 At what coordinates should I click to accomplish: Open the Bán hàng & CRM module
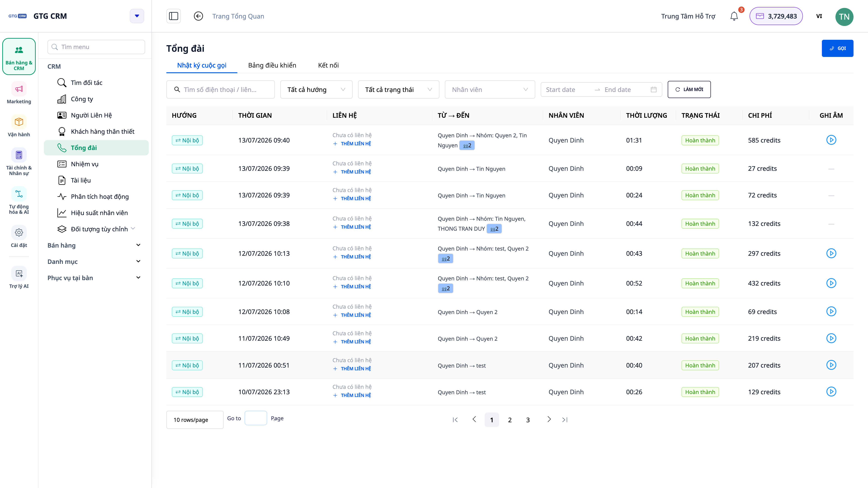(x=19, y=56)
